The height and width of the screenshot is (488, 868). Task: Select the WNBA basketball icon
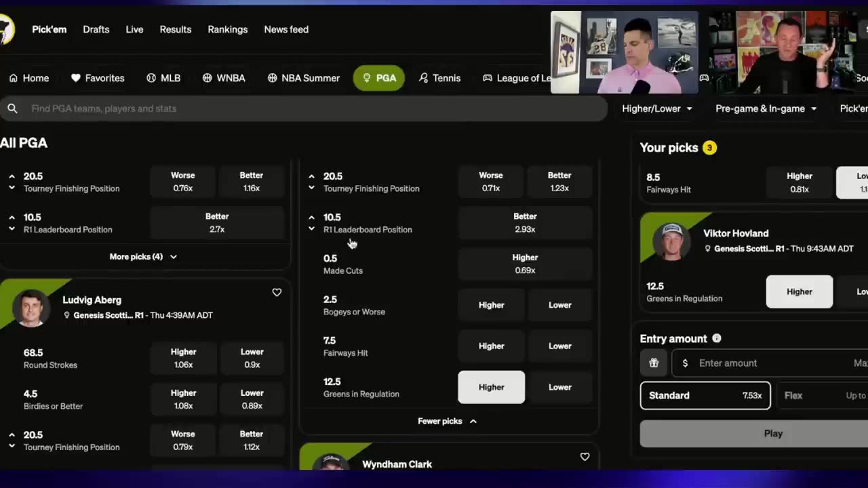[208, 78]
